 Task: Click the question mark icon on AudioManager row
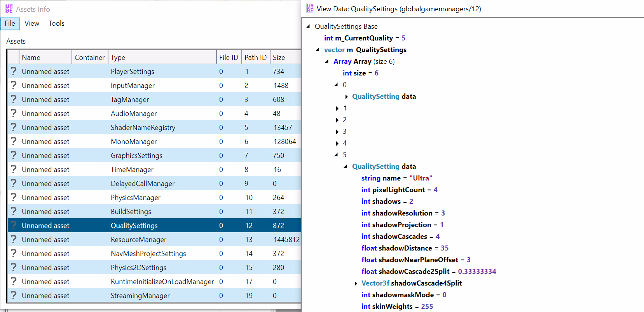(14, 113)
